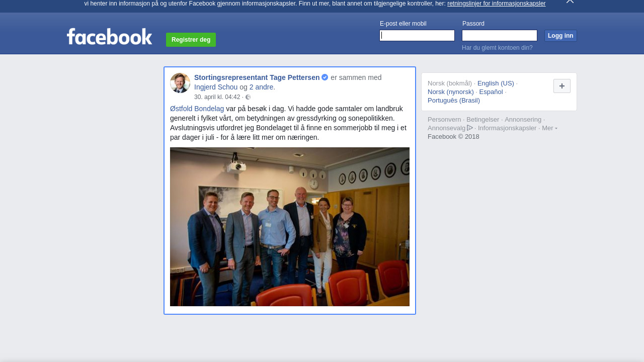Open the Østfold Bondelag link
This screenshot has width=644, height=362.
[x=197, y=109]
